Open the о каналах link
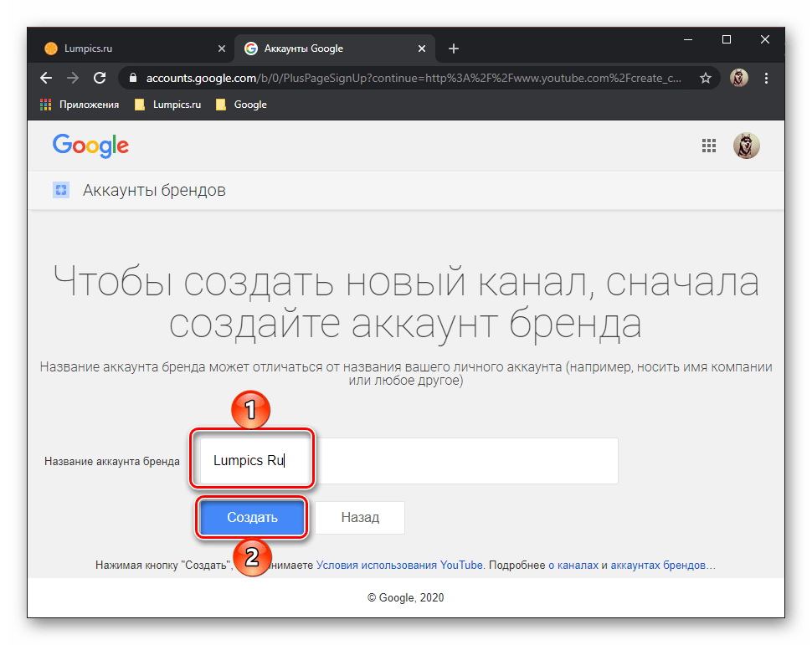Viewport: 812px width, 645px height. (573, 565)
